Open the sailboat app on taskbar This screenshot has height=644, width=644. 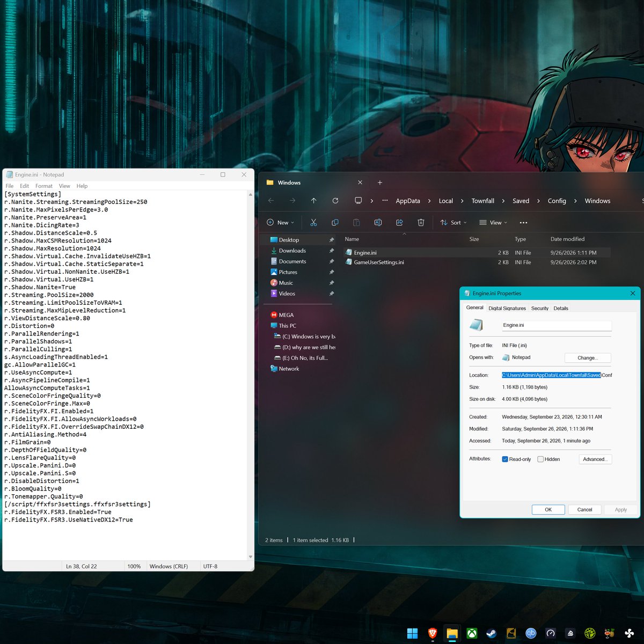[x=570, y=633]
